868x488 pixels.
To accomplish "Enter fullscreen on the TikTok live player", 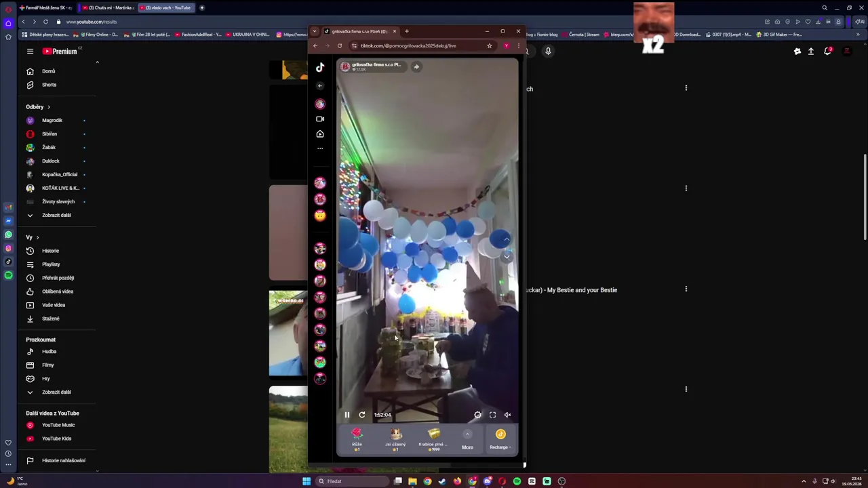I will tap(492, 415).
